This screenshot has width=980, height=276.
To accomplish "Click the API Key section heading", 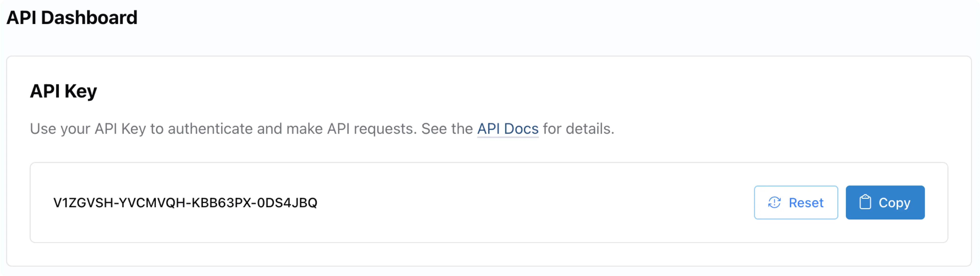I will [x=63, y=91].
